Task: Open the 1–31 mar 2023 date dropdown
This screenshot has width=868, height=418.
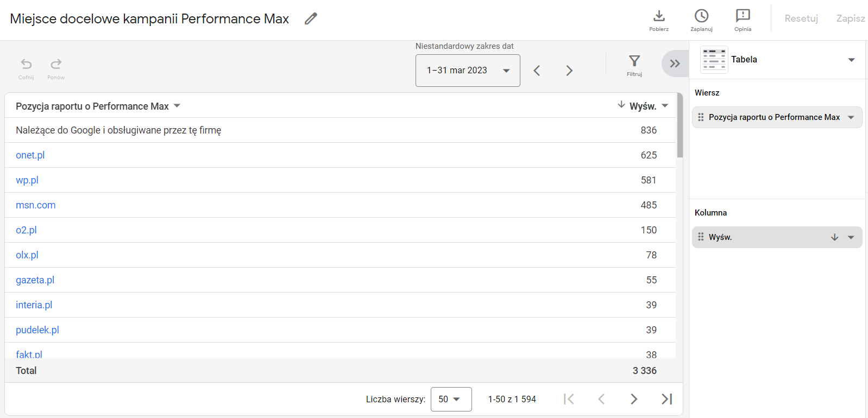Action: tap(468, 71)
